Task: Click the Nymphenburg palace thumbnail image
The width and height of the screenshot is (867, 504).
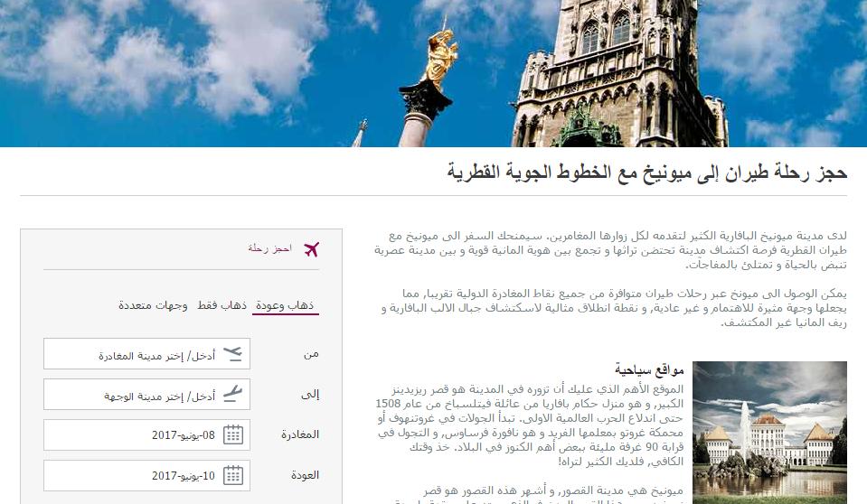Action: pos(769,432)
